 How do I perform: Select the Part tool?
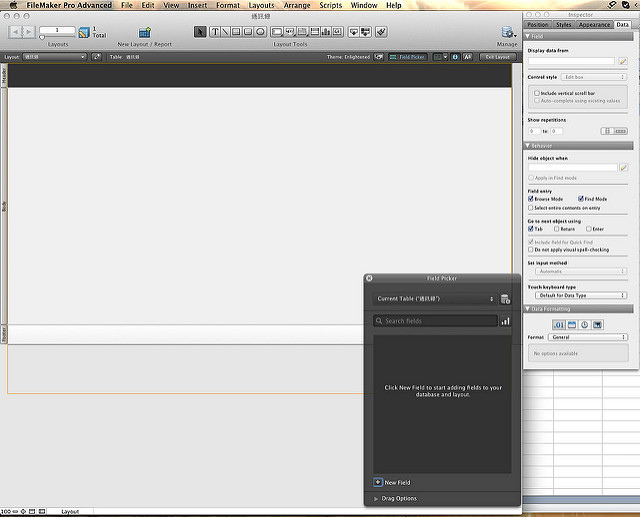(x=365, y=32)
